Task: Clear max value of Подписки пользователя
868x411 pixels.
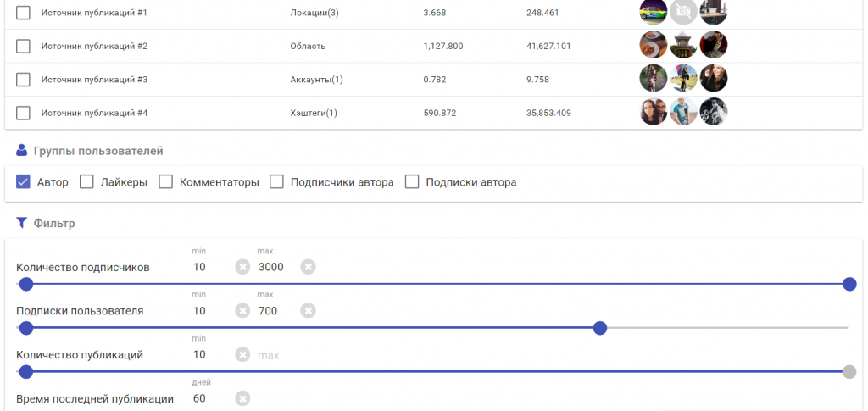Action: (x=308, y=311)
